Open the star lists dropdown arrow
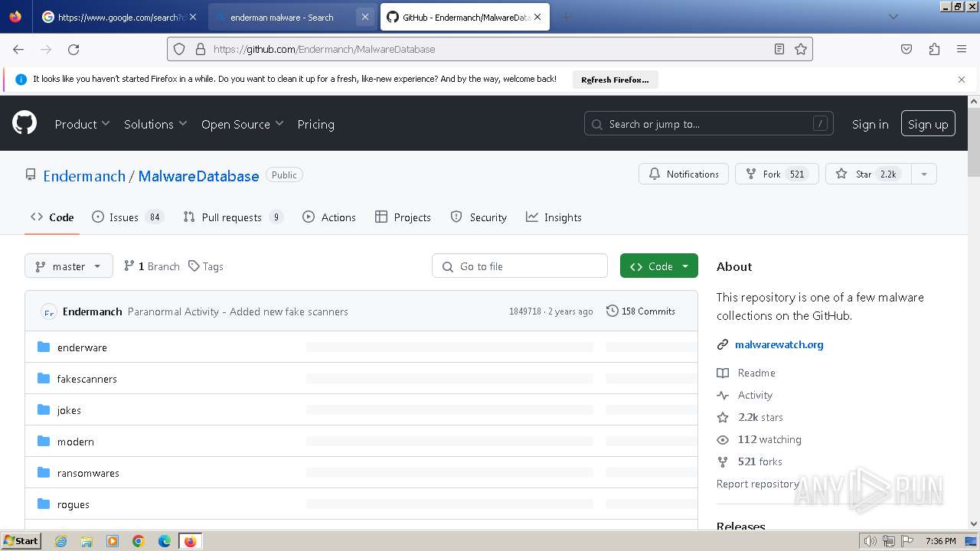The image size is (980, 551). 924,174
